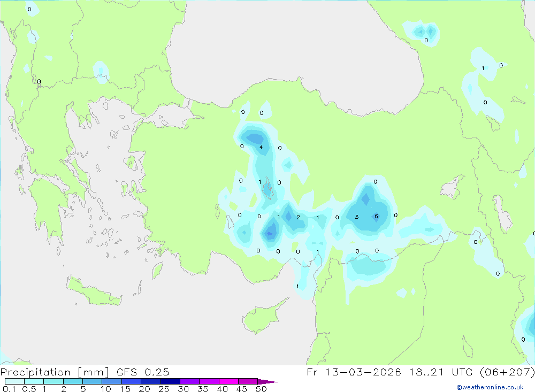Click the island of Crete on the map
535x392 pixels.
[x=94, y=291]
